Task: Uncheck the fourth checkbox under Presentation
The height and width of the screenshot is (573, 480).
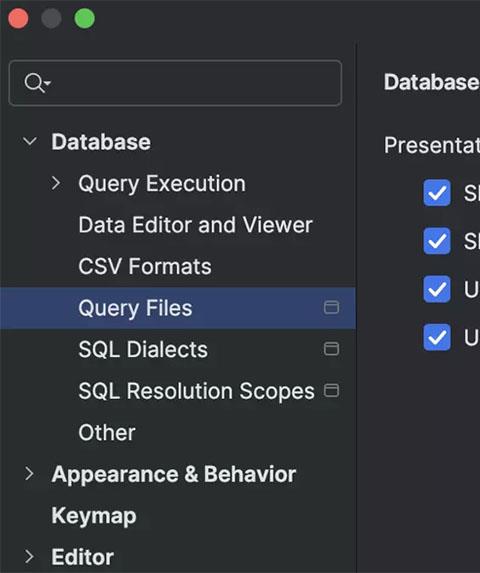Action: click(x=437, y=337)
